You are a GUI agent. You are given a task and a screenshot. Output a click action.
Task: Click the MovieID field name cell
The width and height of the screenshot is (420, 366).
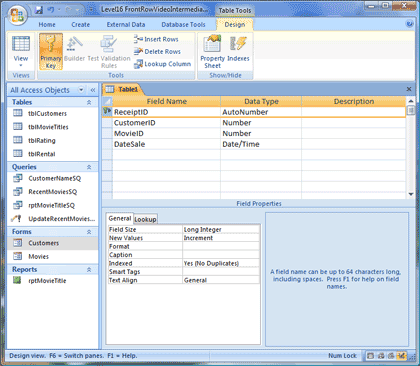click(166, 134)
